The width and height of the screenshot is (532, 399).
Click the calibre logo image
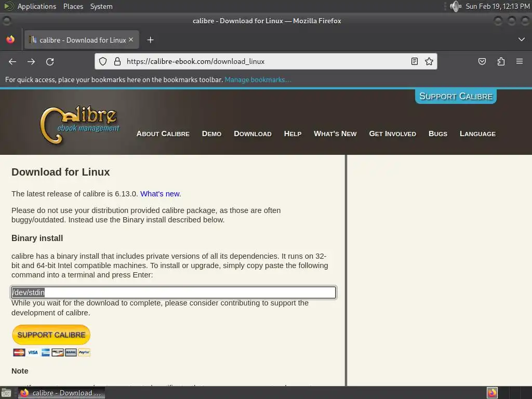[79, 125]
